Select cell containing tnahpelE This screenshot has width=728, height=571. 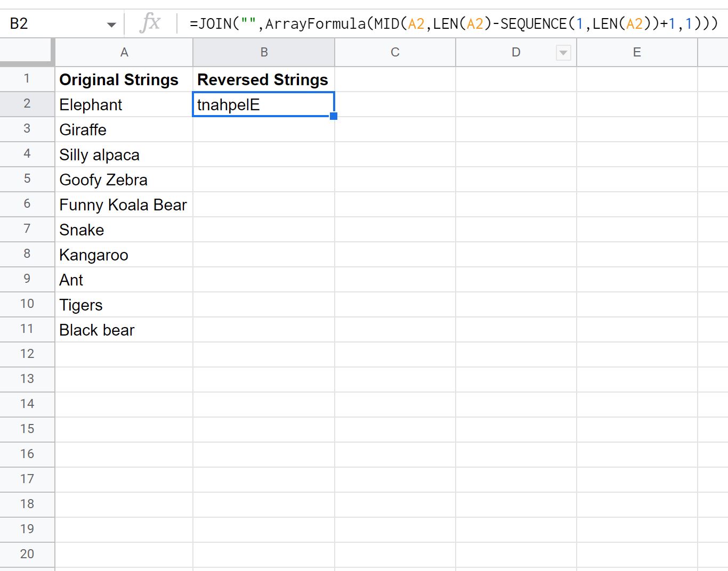point(264,104)
